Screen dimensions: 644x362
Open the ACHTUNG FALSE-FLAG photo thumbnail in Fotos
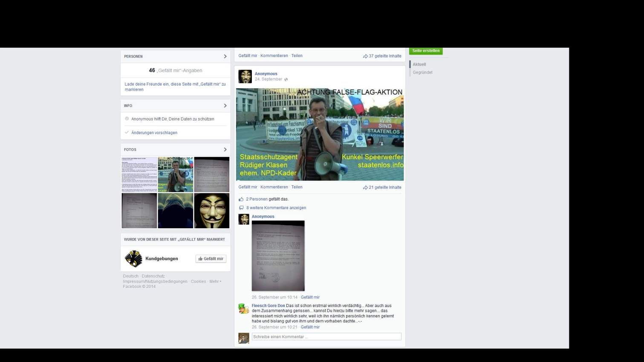[x=176, y=174]
